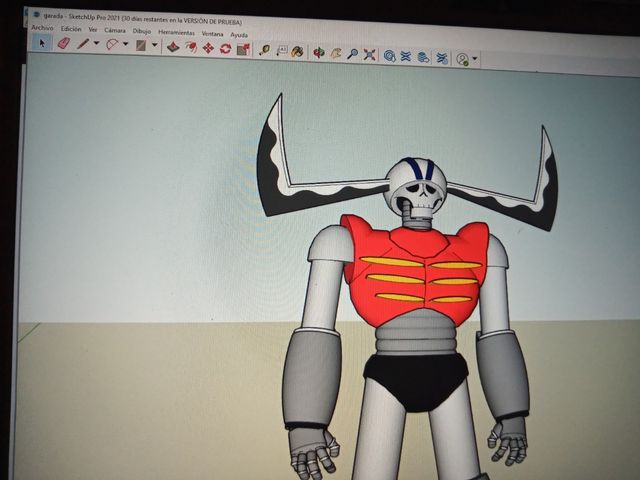This screenshot has height=480, width=640.
Task: Choose the Rotate tool
Action: (225, 49)
